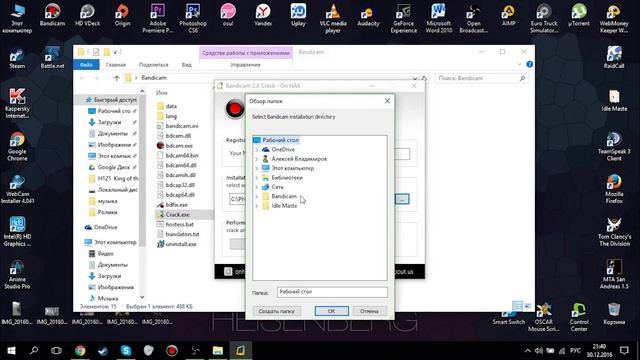640x360 pixels.
Task: Expand the OneDrive node in folder browser
Action: 256,150
